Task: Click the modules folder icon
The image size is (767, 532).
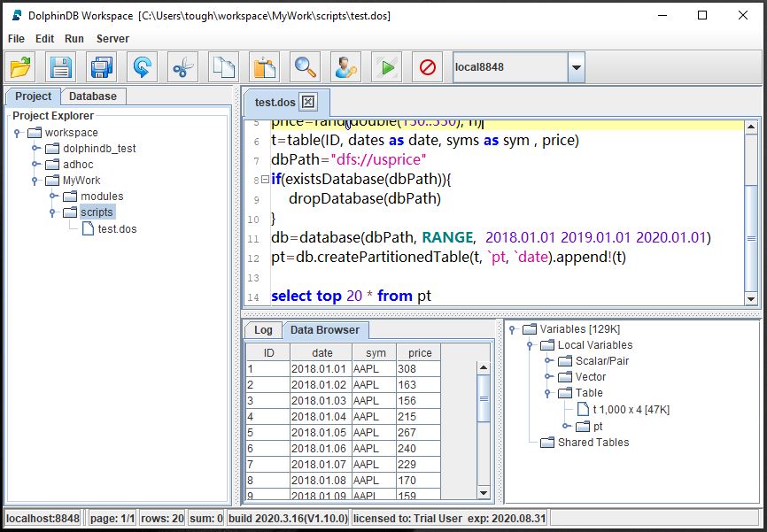Action: pyautogui.click(x=70, y=197)
